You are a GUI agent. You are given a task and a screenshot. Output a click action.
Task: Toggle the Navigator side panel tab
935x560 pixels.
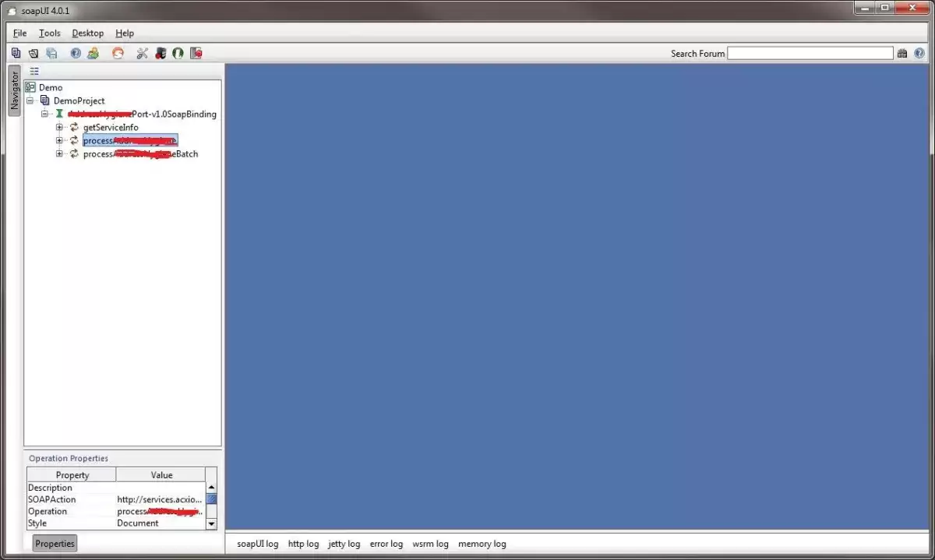click(14, 91)
